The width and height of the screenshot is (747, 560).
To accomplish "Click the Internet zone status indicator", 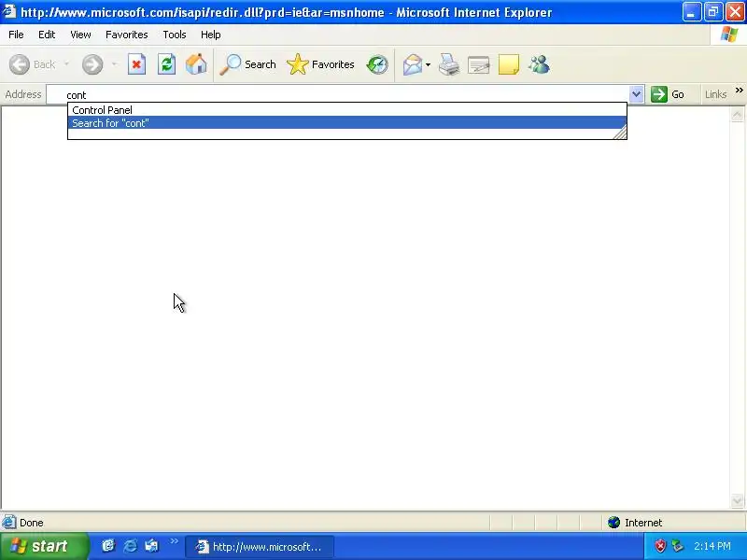I will click(635, 523).
